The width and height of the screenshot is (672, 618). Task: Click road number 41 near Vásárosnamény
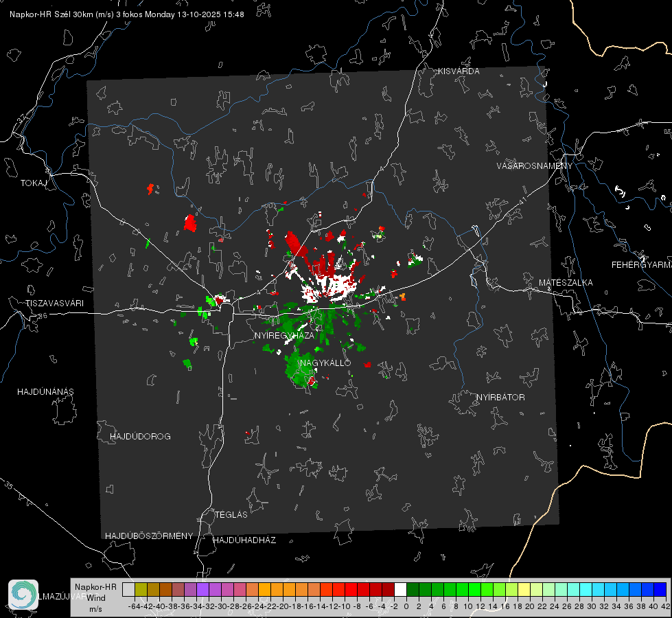click(x=523, y=201)
